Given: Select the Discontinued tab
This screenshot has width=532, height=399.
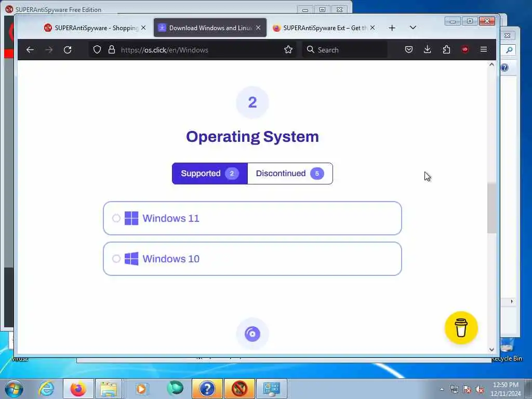Looking at the screenshot, I should click(290, 174).
